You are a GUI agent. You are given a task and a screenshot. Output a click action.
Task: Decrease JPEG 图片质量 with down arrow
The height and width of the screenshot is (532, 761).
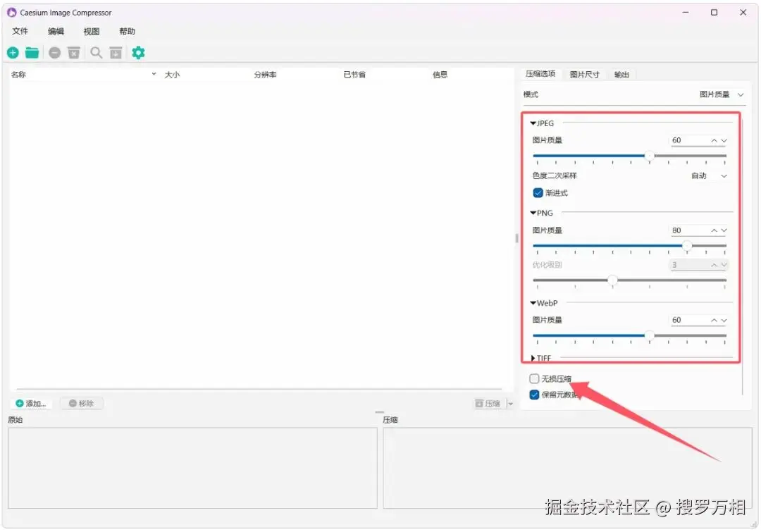(724, 140)
